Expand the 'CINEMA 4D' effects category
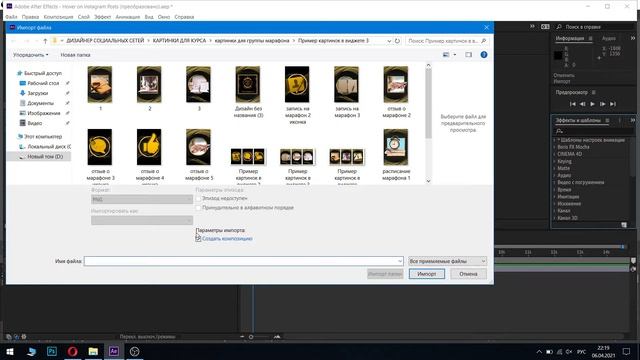640x360 pixels. (x=554, y=154)
